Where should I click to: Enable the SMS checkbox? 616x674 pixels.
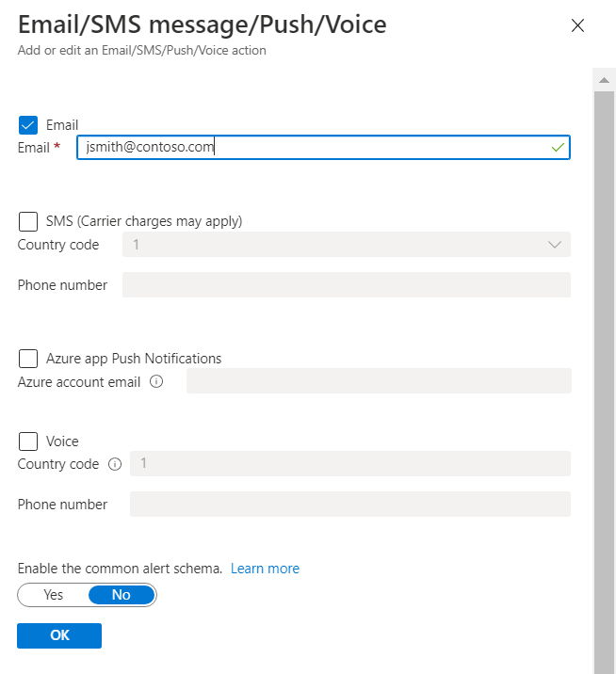coord(28,222)
